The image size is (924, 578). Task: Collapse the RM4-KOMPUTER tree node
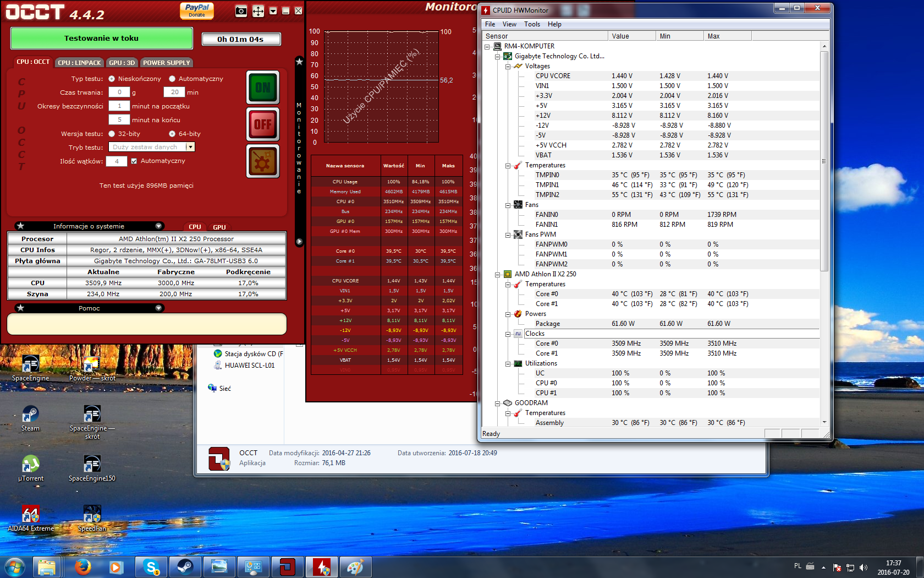point(487,46)
